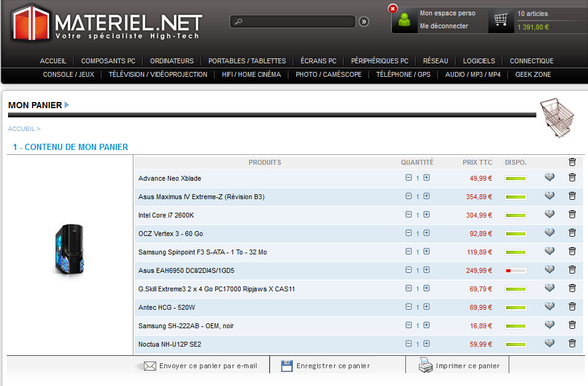Add Intel Core i7 2600K to wishlist

click(x=549, y=215)
